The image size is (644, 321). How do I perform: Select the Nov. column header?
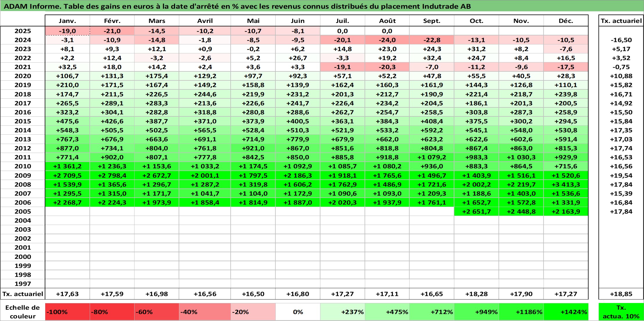(521, 21)
